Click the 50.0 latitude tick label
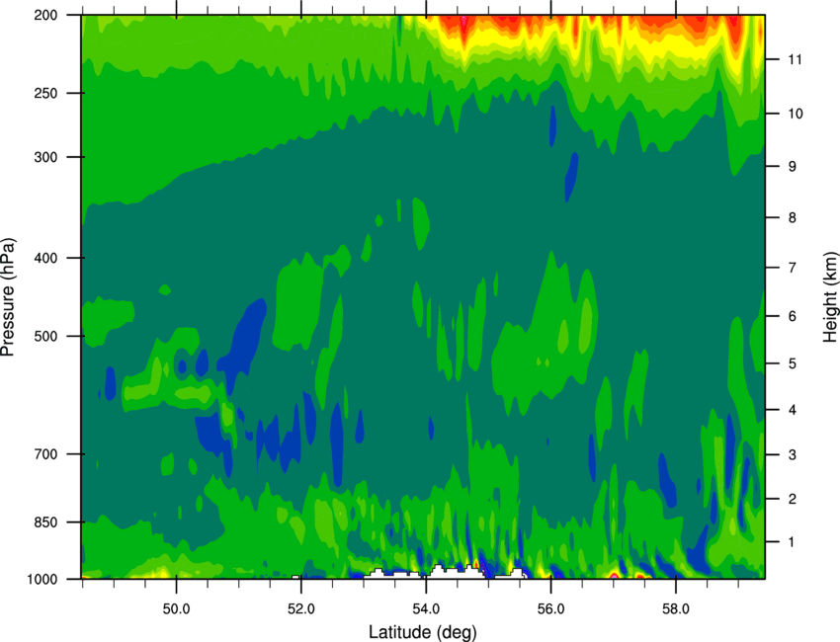Image resolution: width=840 pixels, height=642 pixels. pyautogui.click(x=176, y=609)
